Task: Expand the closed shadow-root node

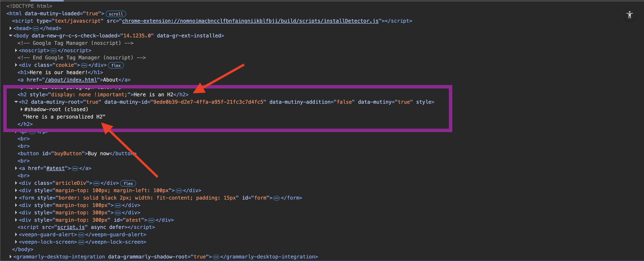Action: (x=21, y=109)
